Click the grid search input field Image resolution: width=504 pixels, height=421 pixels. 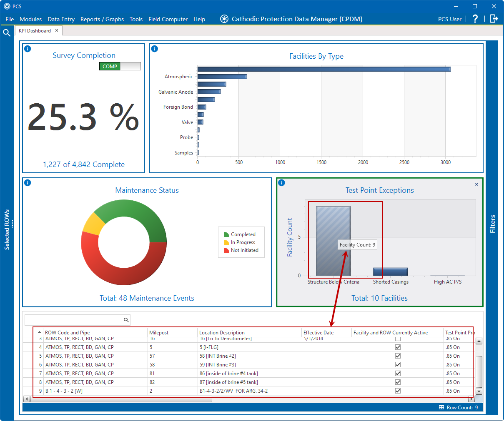[73, 320]
